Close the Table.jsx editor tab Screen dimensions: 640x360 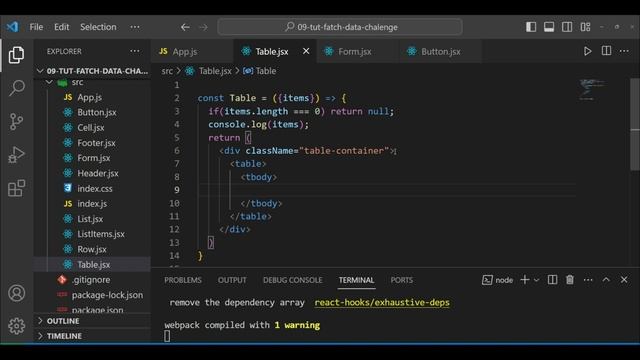pos(306,51)
